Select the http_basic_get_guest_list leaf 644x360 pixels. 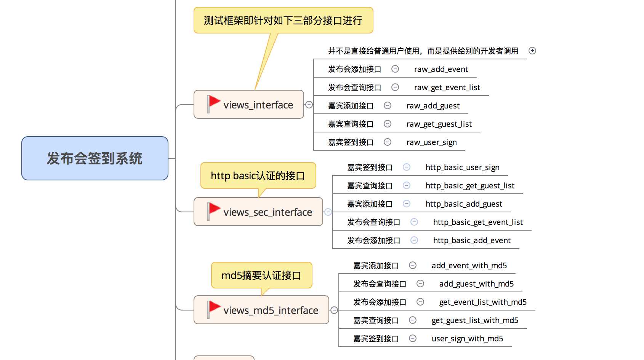point(470,186)
